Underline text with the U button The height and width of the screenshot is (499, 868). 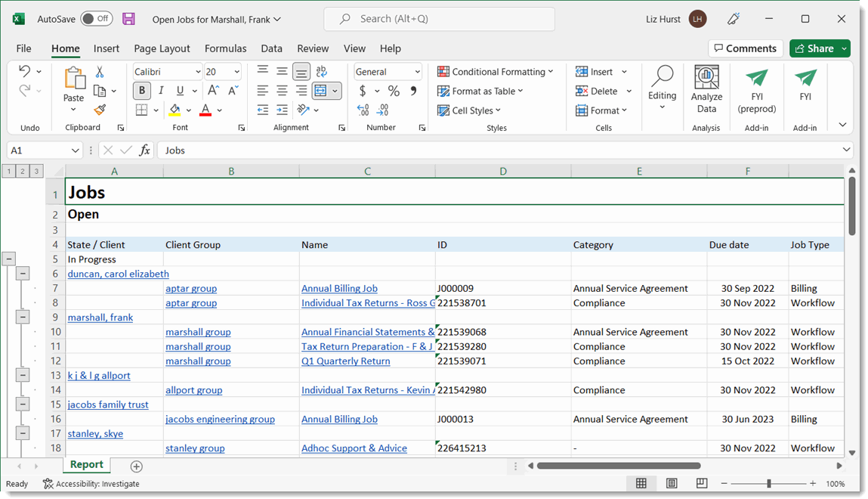180,90
